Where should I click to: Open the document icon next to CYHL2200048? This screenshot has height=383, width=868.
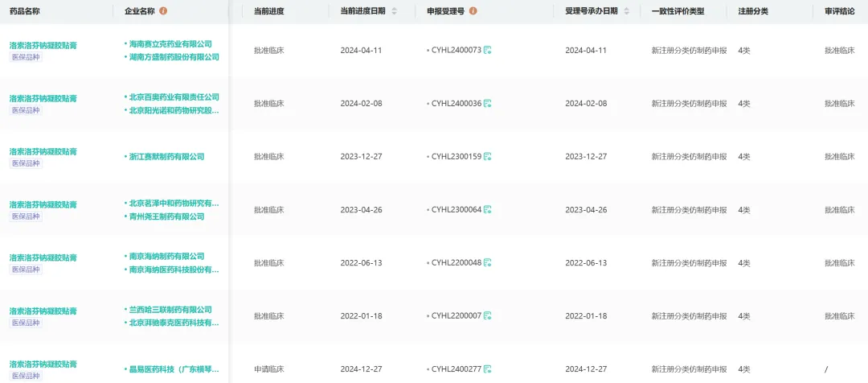[x=488, y=263]
